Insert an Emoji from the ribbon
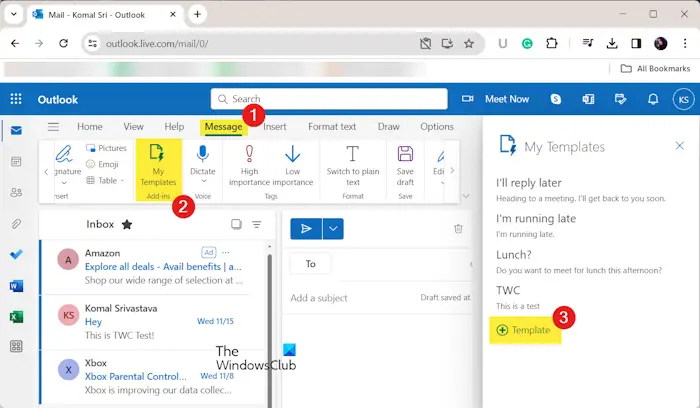Image resolution: width=700 pixels, height=408 pixels. point(102,164)
